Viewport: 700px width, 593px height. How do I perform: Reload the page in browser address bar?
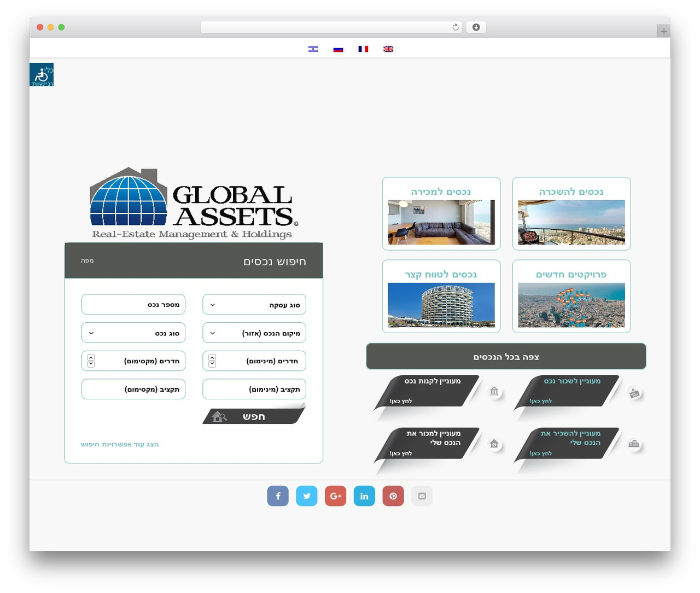pyautogui.click(x=456, y=27)
